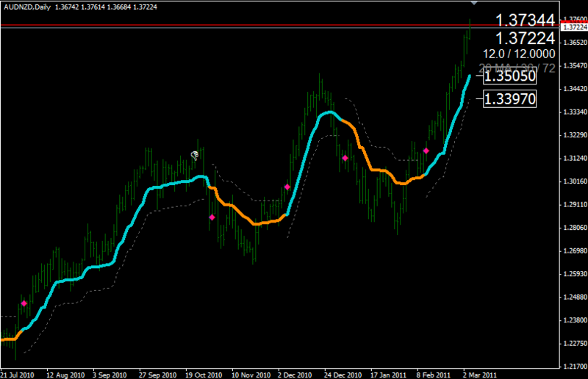Click the 1.30160 price scale value
588x379 pixels.
(x=576, y=181)
